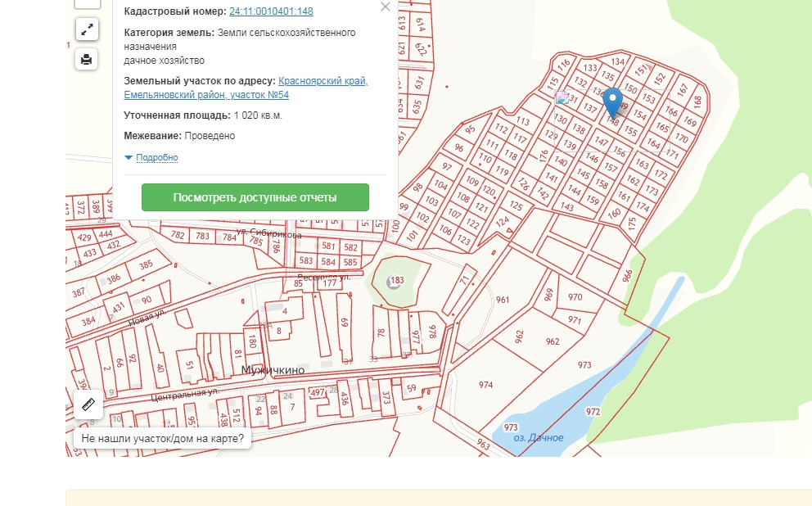
Task: Switch the map to fullscreen mode
Action: point(87,30)
